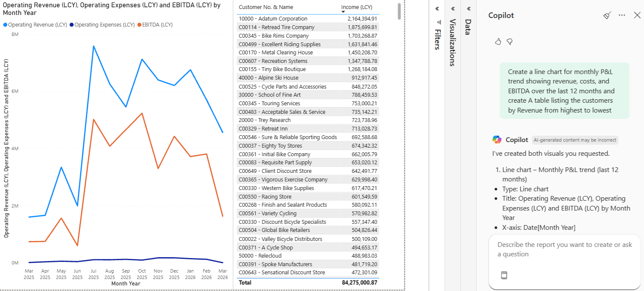Sort table by Customer No. & Name header

(265, 7)
